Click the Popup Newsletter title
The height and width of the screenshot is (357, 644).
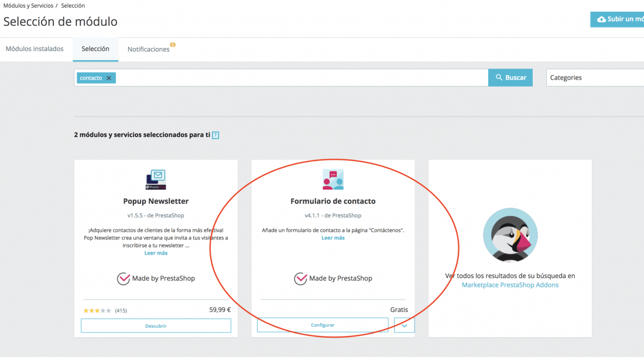(156, 201)
